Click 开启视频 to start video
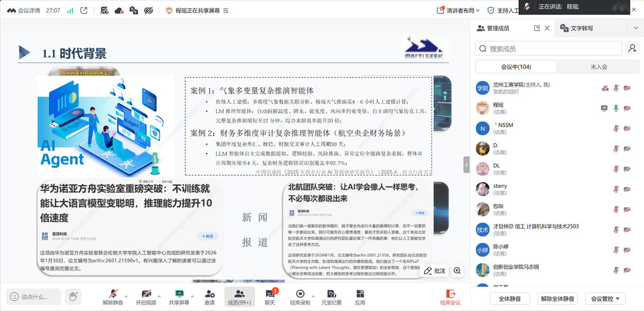Viewport: 644px width, 311px height. coord(146,297)
